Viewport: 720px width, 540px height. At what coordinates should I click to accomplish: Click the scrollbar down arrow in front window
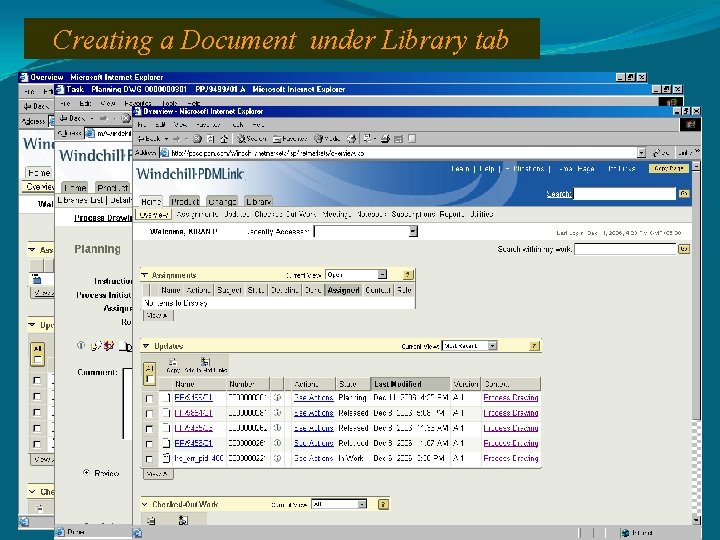pos(697,520)
